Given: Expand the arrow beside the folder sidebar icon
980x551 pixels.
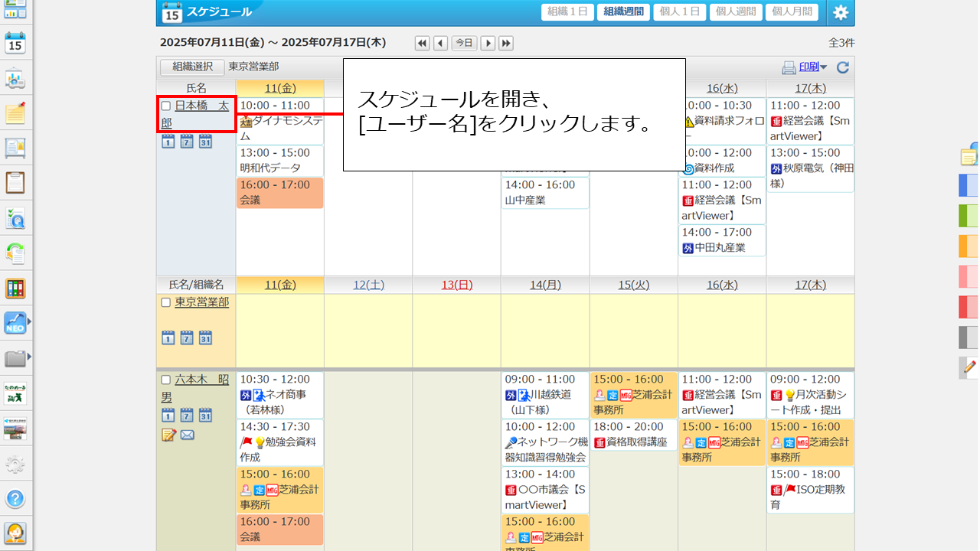Looking at the screenshot, I should click(30, 357).
